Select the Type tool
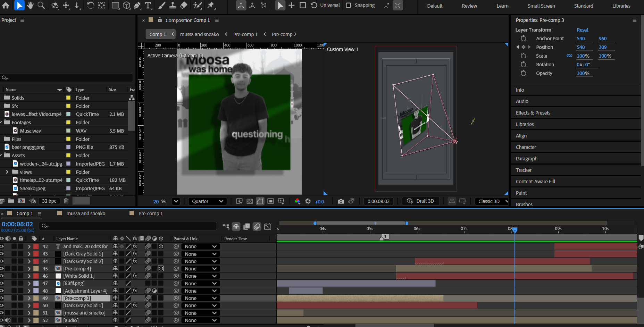 point(148,5)
